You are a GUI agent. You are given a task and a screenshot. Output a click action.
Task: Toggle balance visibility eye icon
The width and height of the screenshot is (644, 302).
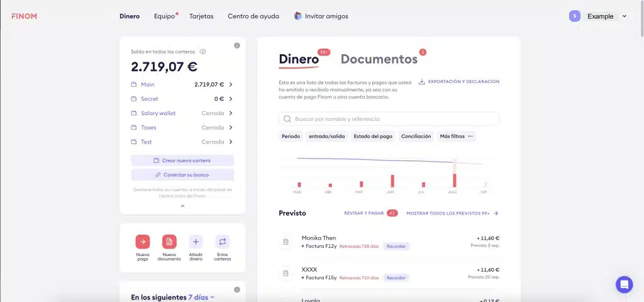[x=203, y=52]
